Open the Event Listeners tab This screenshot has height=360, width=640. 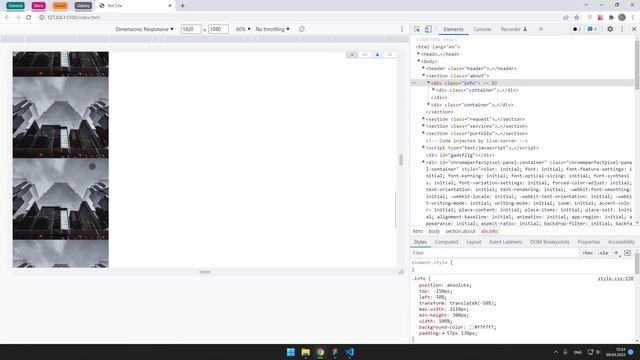(505, 242)
